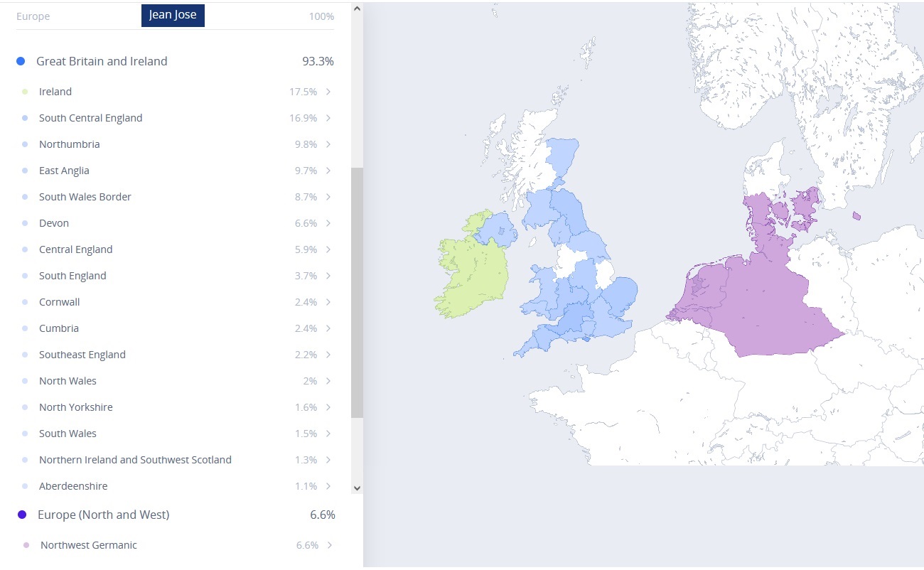
Task: Expand the Devon region chevron
Action: pyautogui.click(x=328, y=223)
